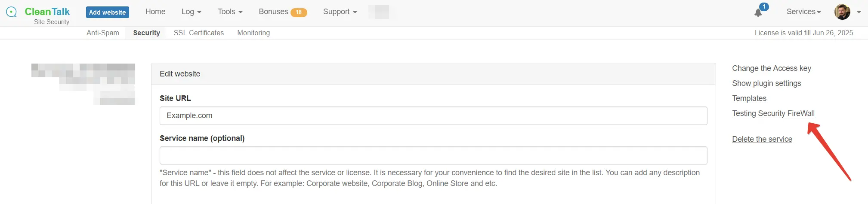Switch to the Anti-Spam tab
This screenshot has width=868, height=204.
pos(103,33)
